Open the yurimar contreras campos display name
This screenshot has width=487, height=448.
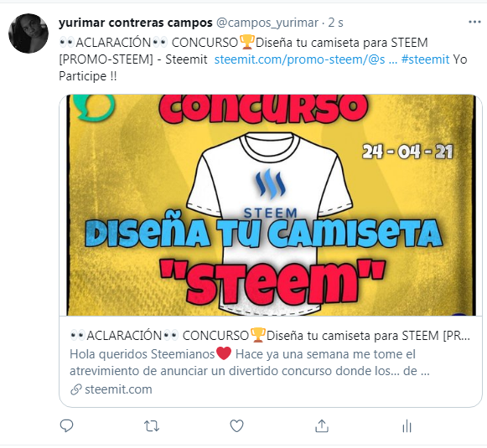(136, 23)
